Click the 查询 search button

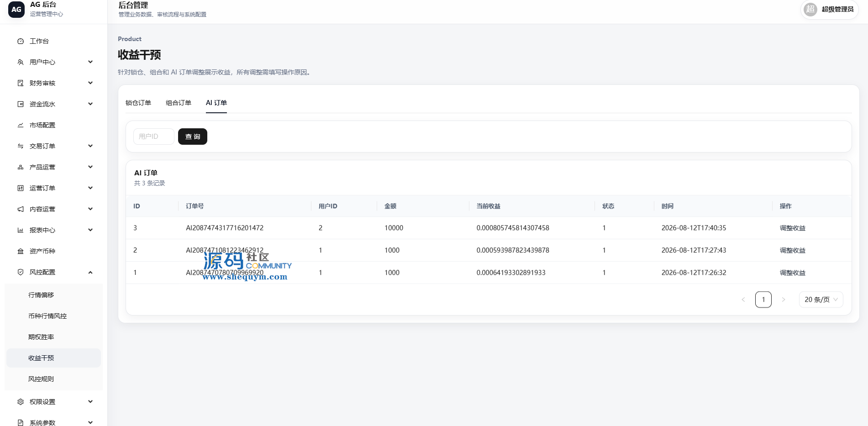(193, 137)
